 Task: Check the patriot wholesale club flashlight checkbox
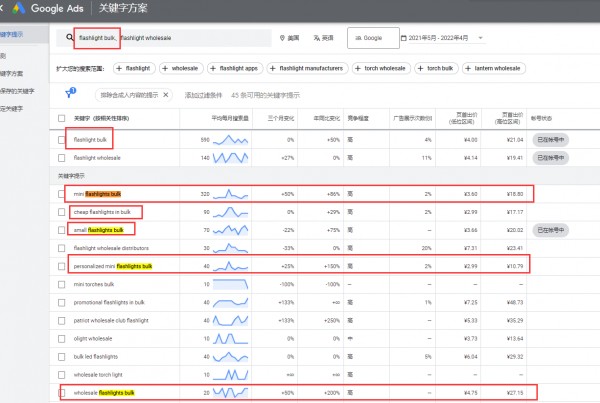pyautogui.click(x=61, y=320)
